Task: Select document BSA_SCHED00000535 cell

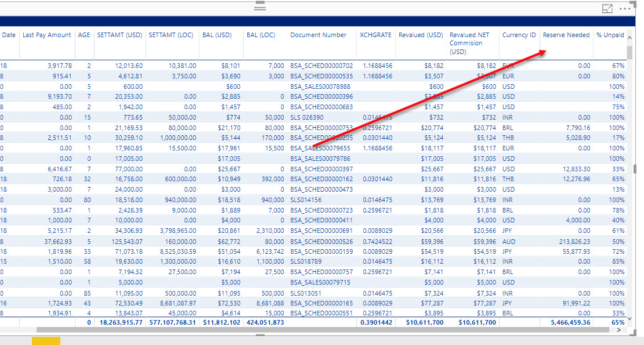Action: point(321,76)
